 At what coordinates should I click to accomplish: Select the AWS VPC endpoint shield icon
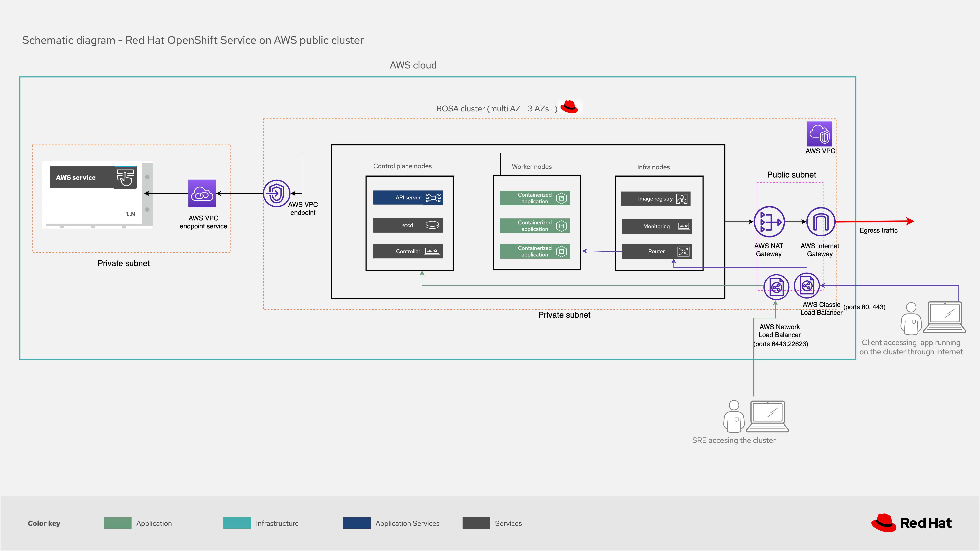[277, 194]
